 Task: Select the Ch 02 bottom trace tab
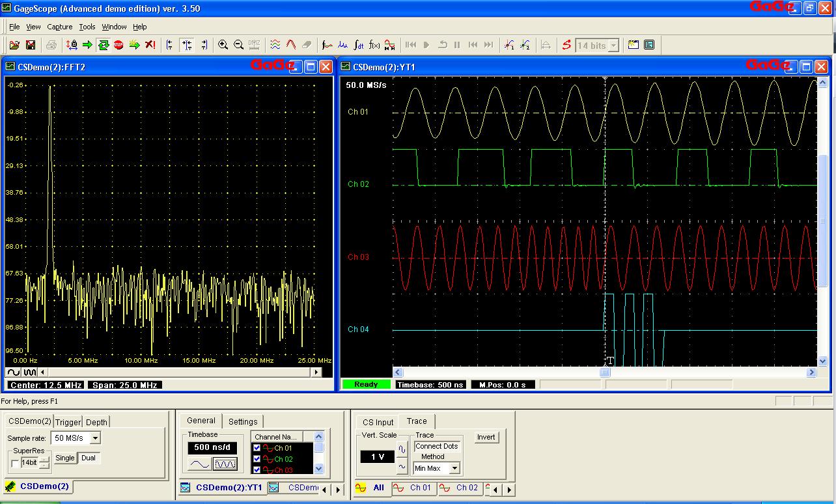tap(460, 488)
